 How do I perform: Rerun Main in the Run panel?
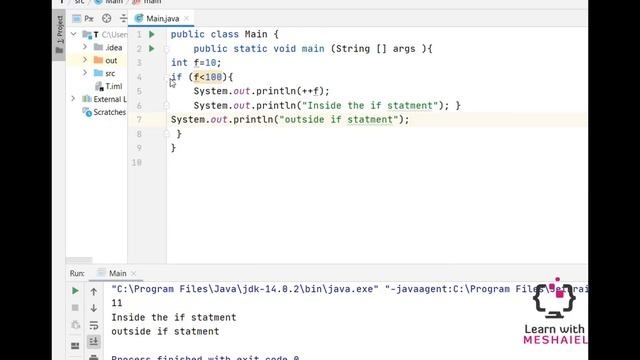[x=75, y=291]
